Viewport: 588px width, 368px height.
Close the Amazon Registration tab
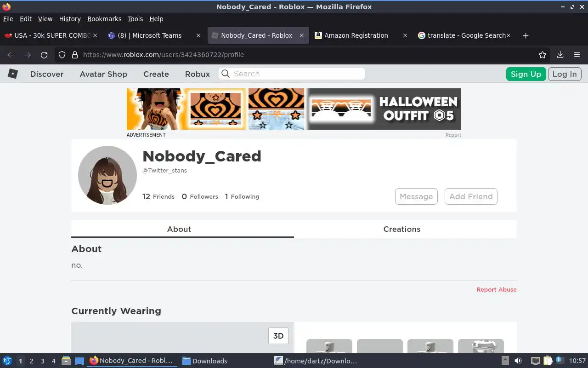[x=405, y=35]
